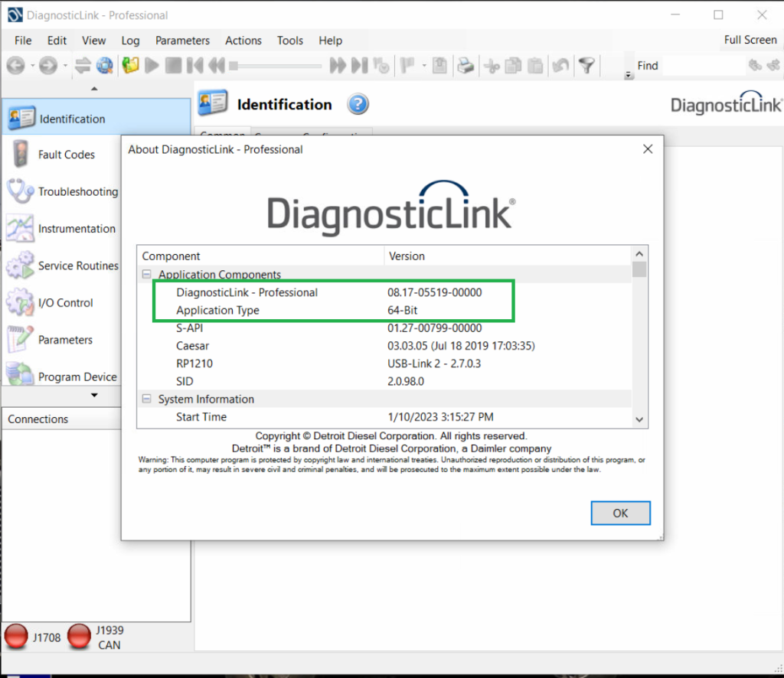Click the open log file folder icon
The image size is (784, 678).
pos(130,66)
